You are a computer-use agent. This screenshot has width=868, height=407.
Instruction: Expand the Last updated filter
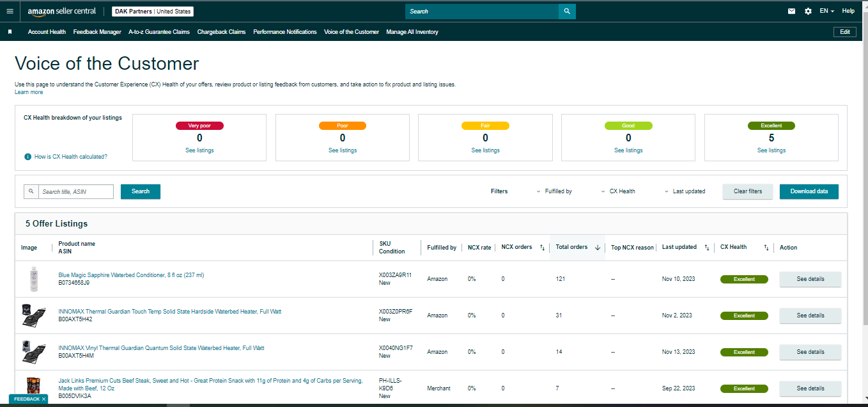pos(685,191)
